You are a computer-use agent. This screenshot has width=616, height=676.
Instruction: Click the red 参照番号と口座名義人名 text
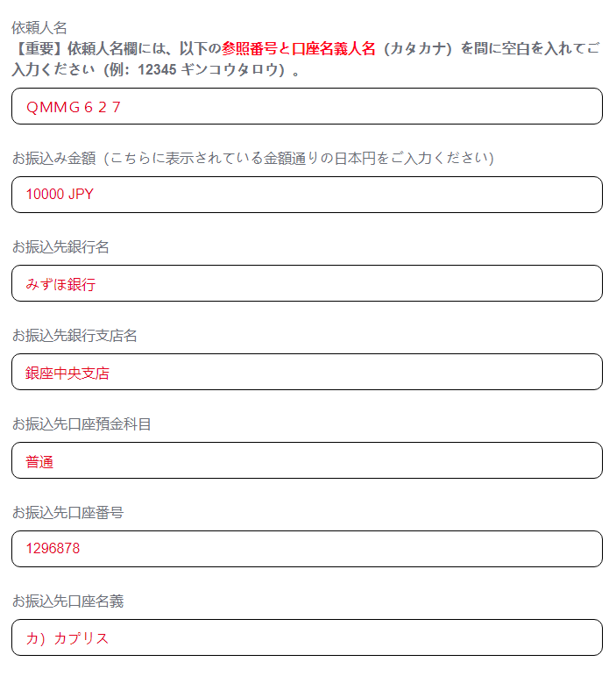[x=298, y=49]
